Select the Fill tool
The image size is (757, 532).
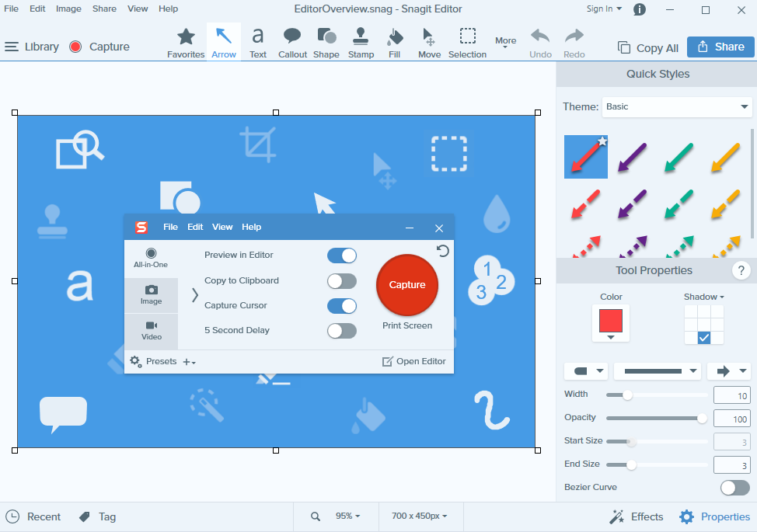click(394, 43)
